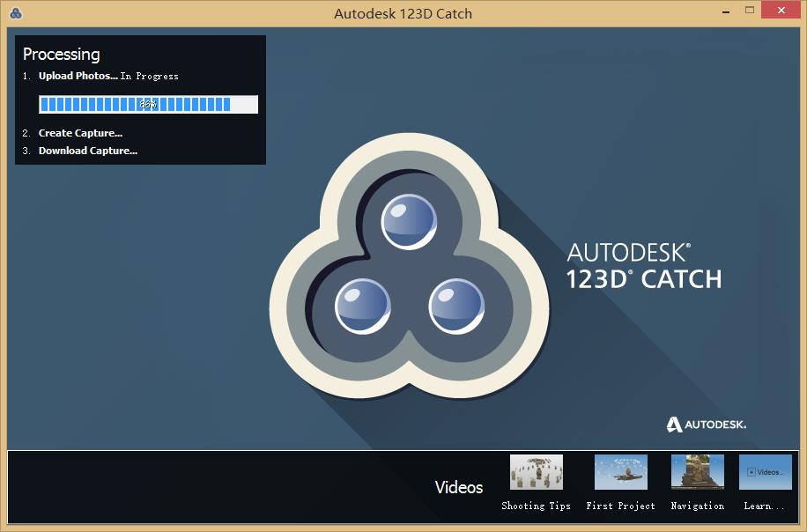Open the Learn... videos thumbnail
Screen dimensions: 807x532
[766, 472]
